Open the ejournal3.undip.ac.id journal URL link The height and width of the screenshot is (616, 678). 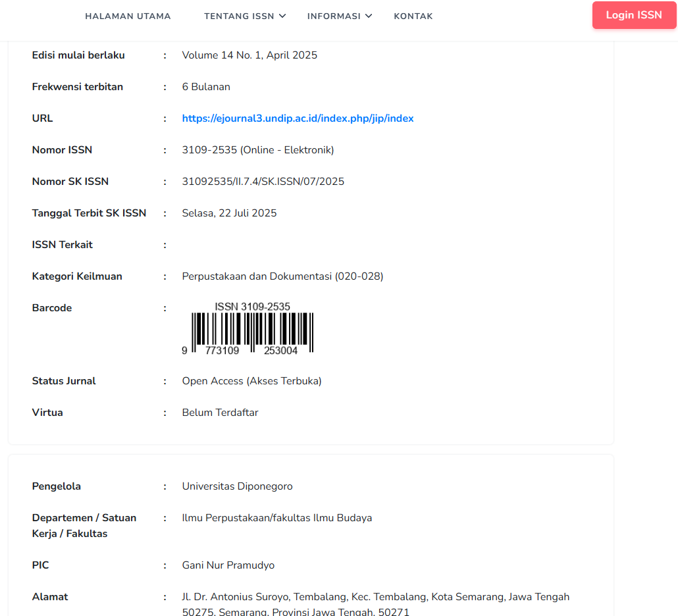pos(298,118)
